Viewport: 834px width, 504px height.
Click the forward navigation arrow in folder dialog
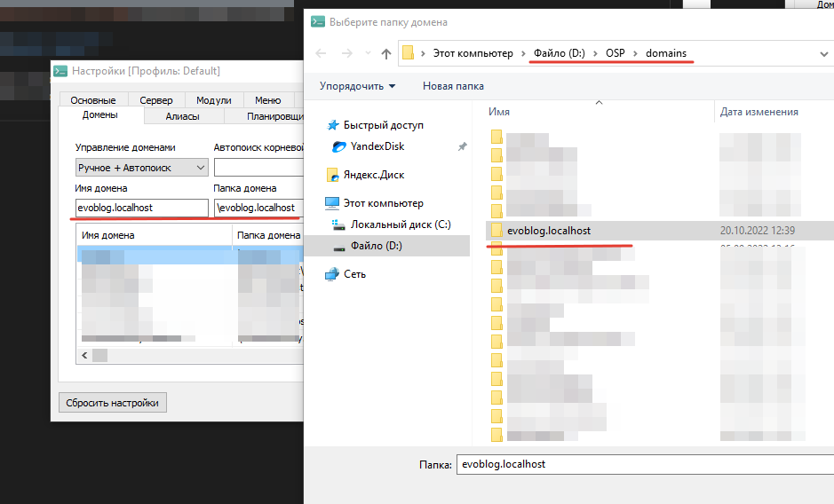[x=346, y=53]
